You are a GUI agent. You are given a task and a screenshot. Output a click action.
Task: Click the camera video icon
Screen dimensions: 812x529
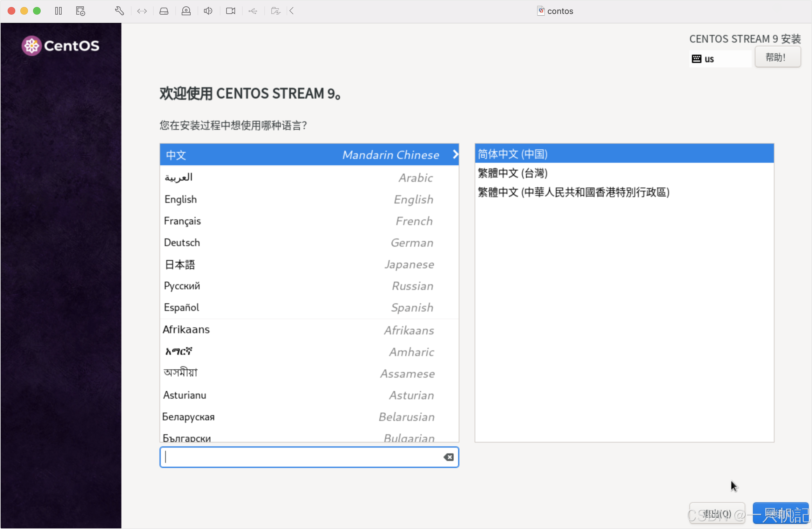231,11
